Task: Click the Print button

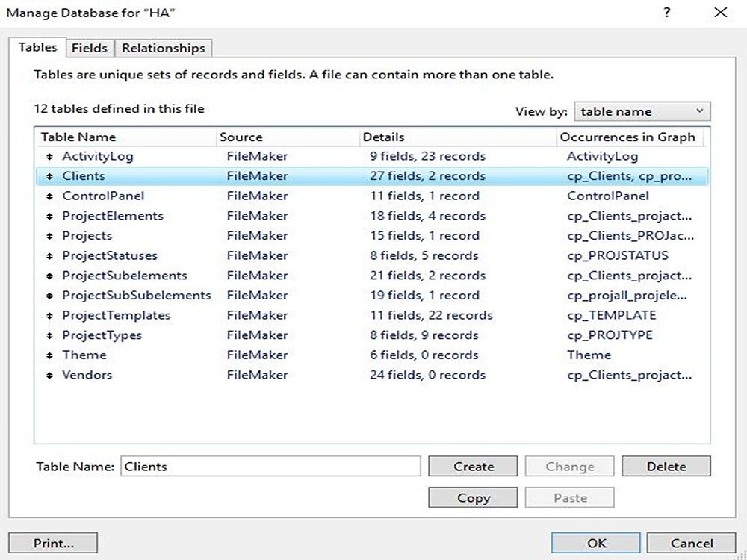Action: pyautogui.click(x=52, y=542)
